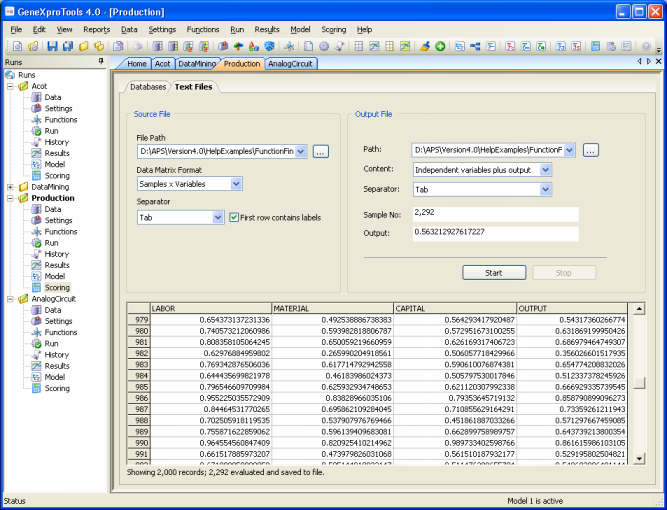
Task: Select Scoring under the Production run
Action: coord(57,288)
